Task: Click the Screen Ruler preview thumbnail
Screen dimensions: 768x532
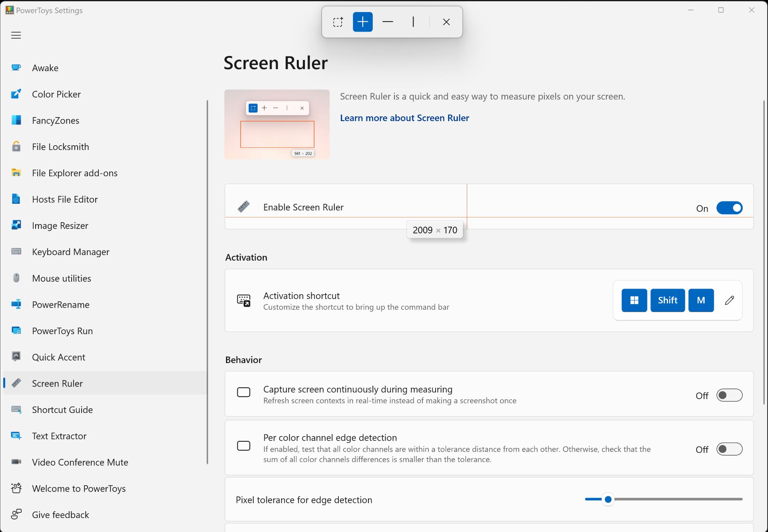Action: pos(277,124)
